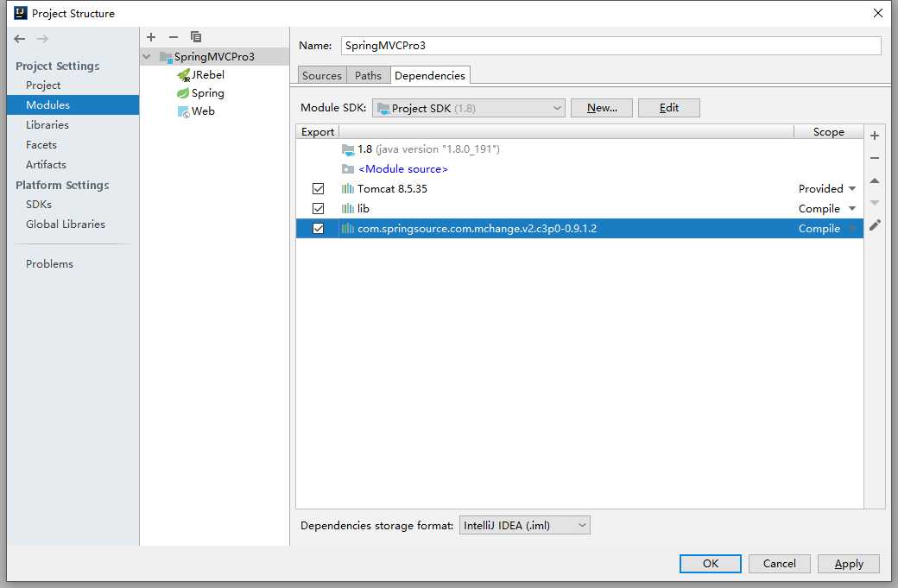Toggle export checkbox for Tomcat 8.5.35

coord(318,189)
